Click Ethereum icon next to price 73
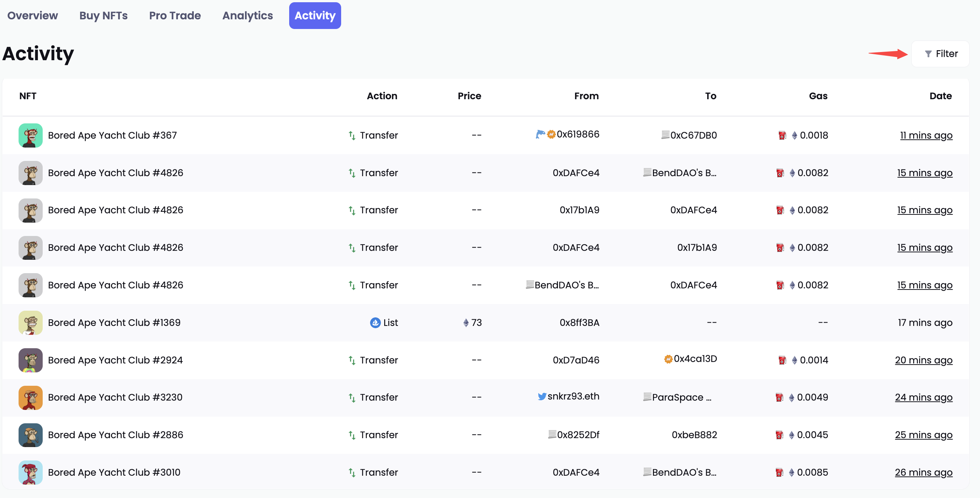The width and height of the screenshot is (980, 498). [x=465, y=323]
